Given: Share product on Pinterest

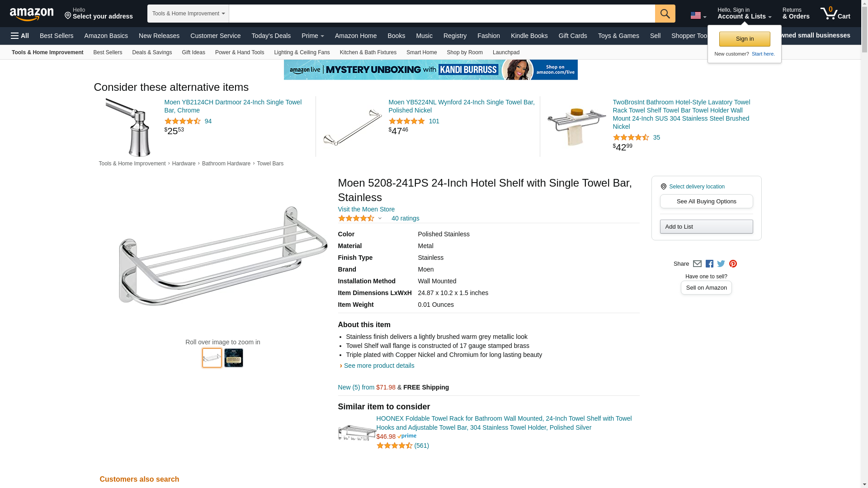Looking at the screenshot, I should click(x=733, y=264).
